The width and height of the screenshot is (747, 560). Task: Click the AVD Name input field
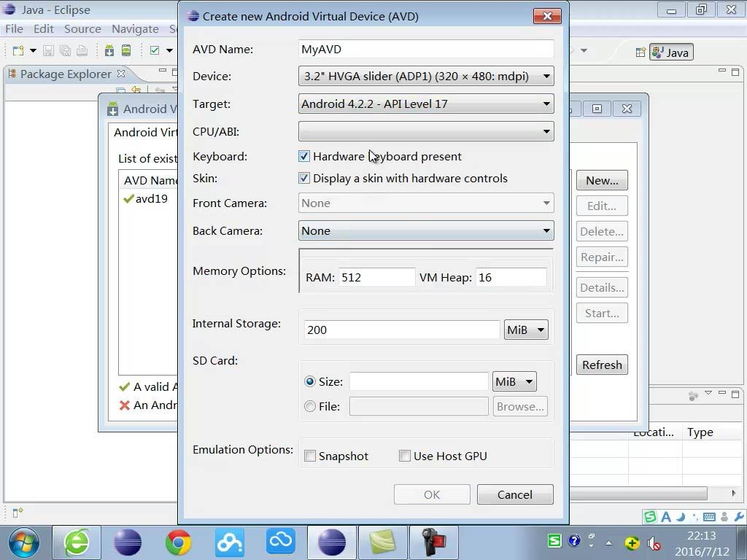pyautogui.click(x=426, y=49)
